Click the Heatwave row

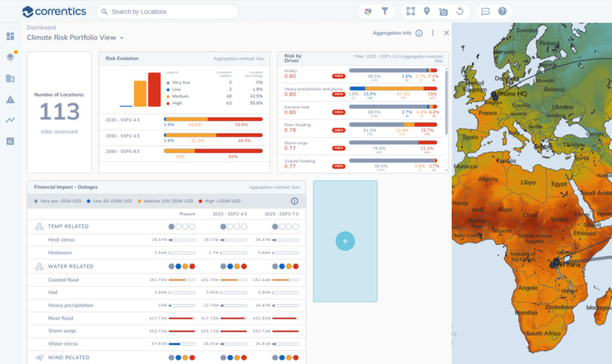pos(166,253)
